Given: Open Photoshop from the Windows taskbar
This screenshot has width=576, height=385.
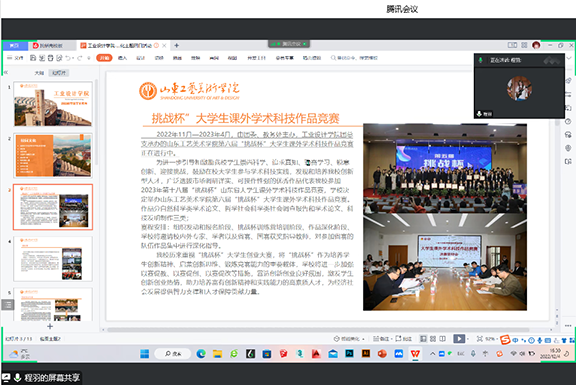Looking at the screenshot, I should point(349,353).
